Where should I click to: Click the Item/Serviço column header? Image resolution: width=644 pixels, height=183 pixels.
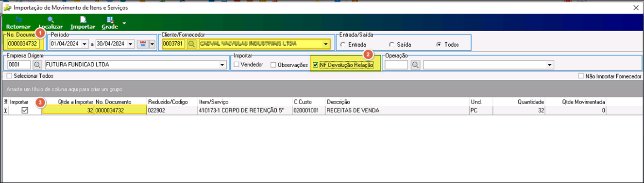[x=245, y=102]
